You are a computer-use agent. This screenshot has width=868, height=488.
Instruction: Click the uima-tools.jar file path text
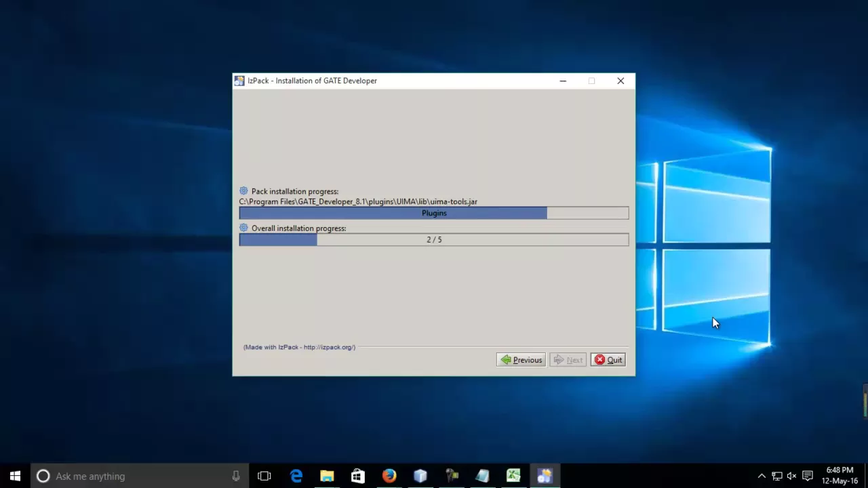(358, 201)
